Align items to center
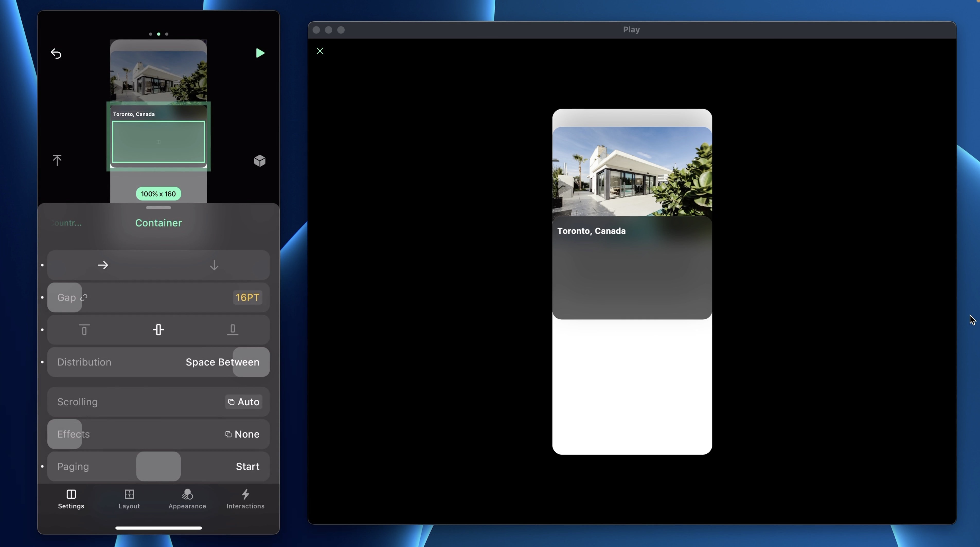Viewport: 980px width, 547px height. (x=158, y=330)
